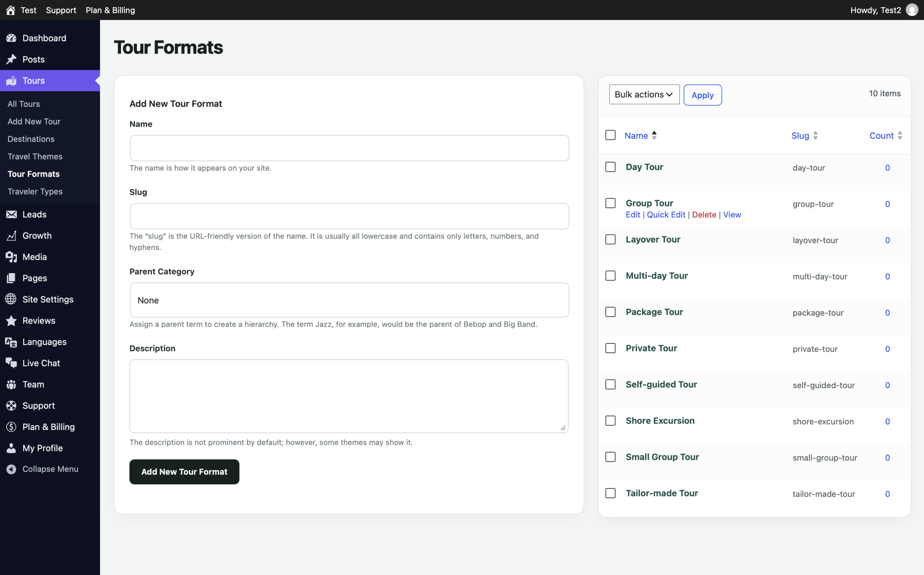
Task: Open the Bulk actions dropdown
Action: point(644,94)
